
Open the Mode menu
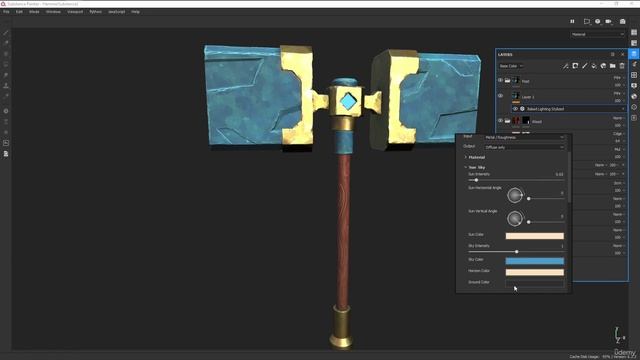click(34, 12)
